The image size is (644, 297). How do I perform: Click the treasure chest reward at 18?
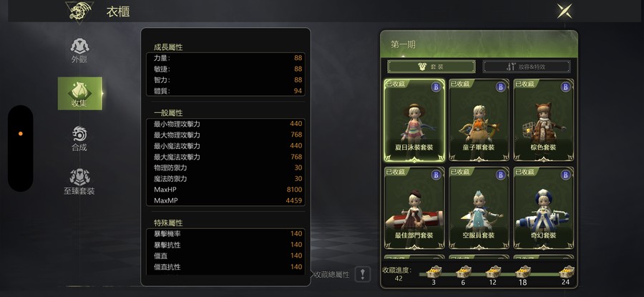coord(523,273)
